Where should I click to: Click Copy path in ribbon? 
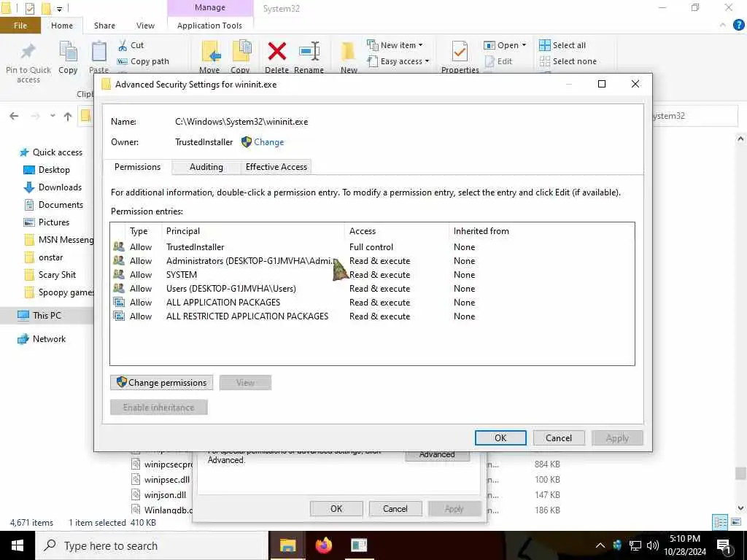[143, 61]
